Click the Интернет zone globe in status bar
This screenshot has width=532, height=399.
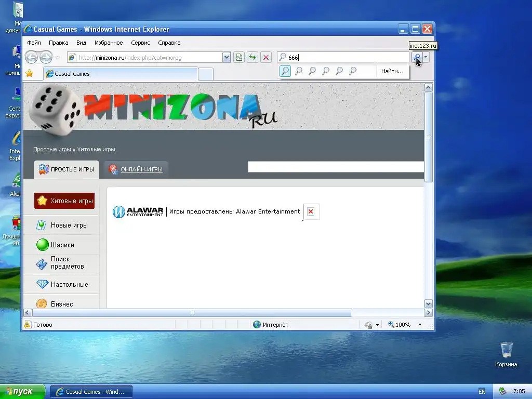point(257,325)
